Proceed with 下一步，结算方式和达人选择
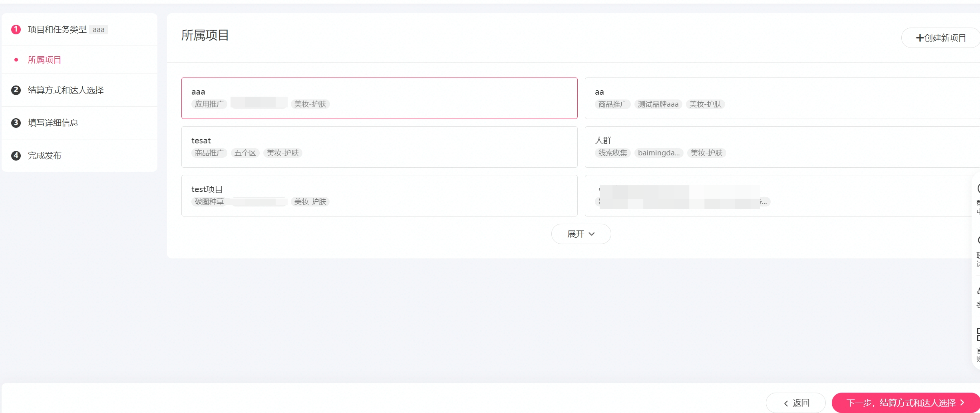Screen dimensions: 980x413 (906, 403)
